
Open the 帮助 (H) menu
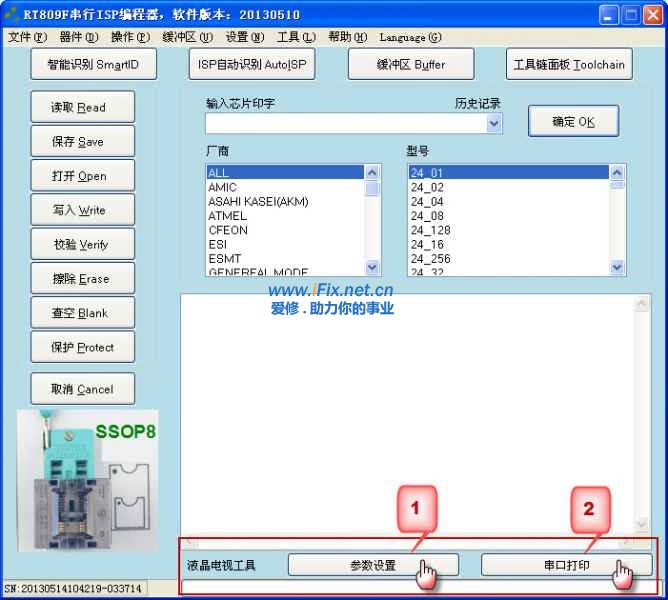pos(347,37)
